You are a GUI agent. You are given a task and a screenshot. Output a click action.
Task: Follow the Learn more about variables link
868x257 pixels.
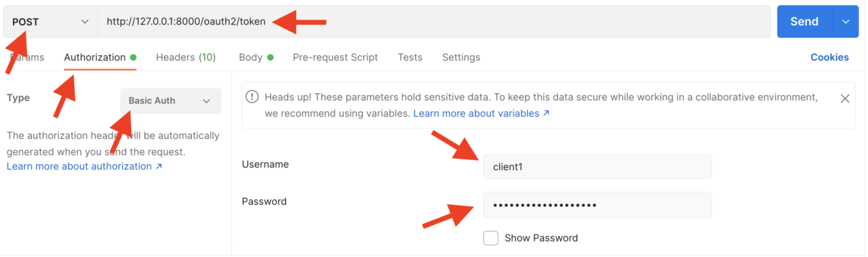481,113
